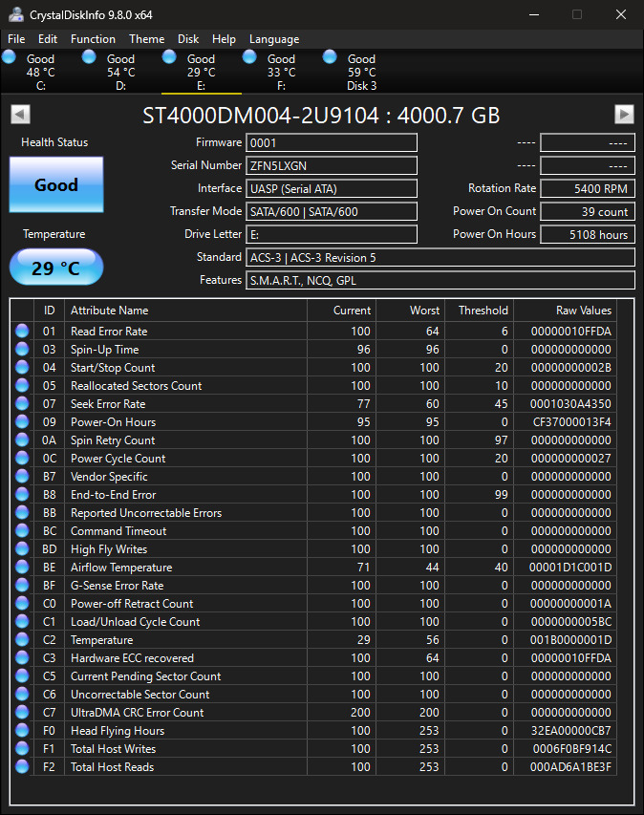Select the Airflow Temperature attribute row

[x=313, y=568]
